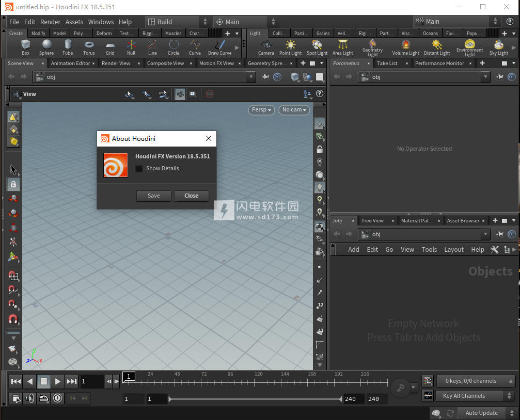
Task: Create a Box from the shelf
Action: (x=25, y=47)
